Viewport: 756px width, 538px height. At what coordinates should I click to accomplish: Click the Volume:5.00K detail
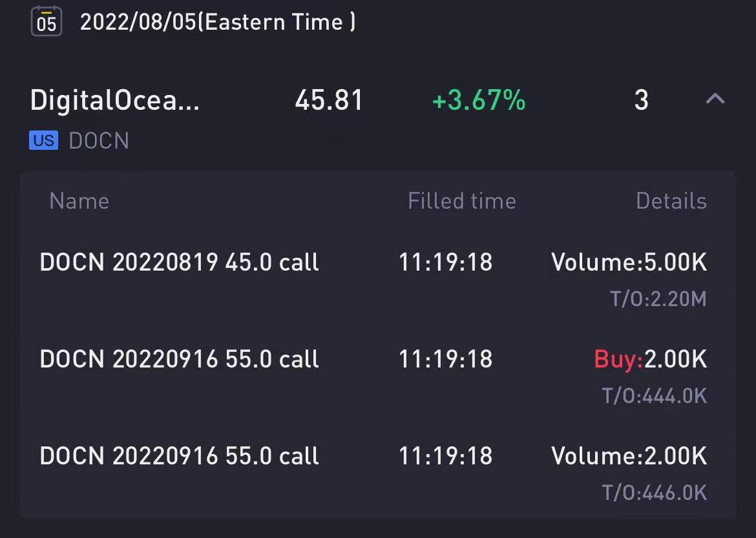pyautogui.click(x=629, y=263)
